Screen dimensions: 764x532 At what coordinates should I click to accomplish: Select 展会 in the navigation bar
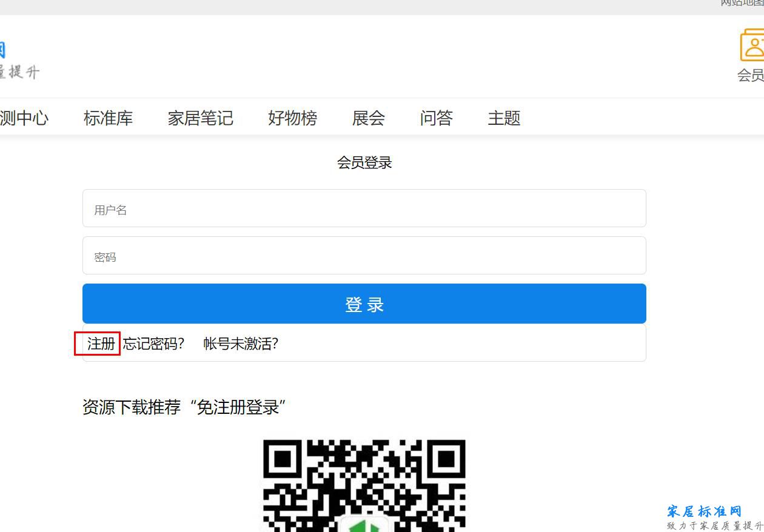(368, 118)
